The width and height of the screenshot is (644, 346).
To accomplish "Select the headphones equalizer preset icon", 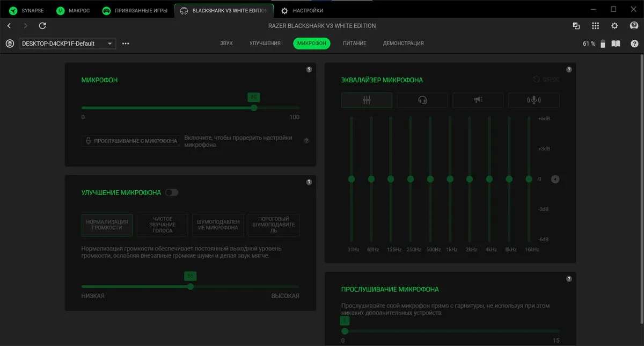I will pyautogui.click(x=422, y=100).
